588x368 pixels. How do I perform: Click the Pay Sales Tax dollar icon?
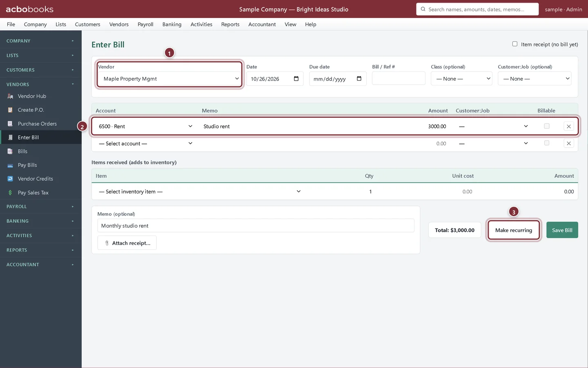(x=10, y=193)
